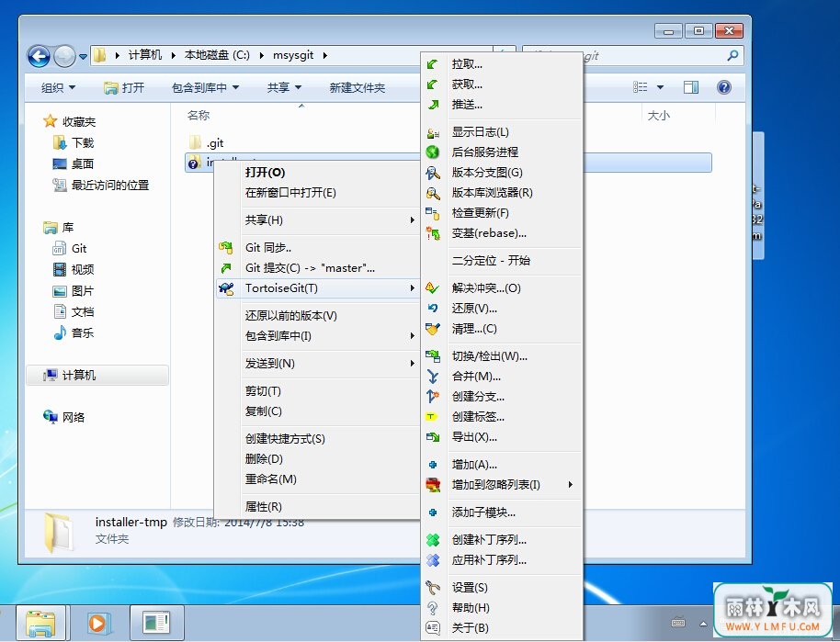
Task: Open the Git library in sidebar
Action: 70,249
